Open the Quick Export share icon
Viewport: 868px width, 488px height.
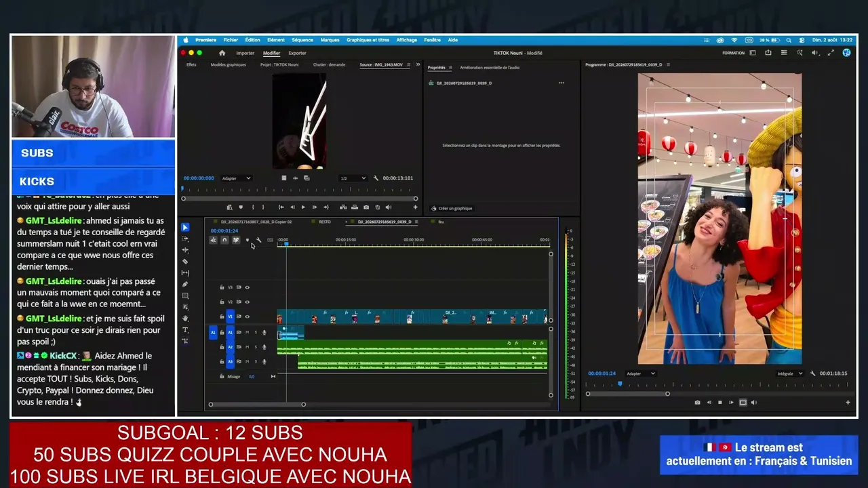pyautogui.click(x=768, y=53)
